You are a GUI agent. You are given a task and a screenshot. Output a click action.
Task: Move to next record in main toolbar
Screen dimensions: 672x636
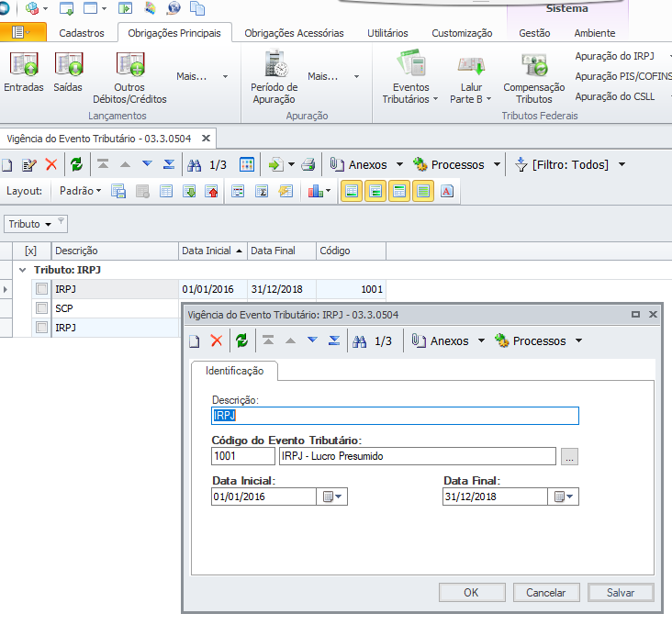147,163
